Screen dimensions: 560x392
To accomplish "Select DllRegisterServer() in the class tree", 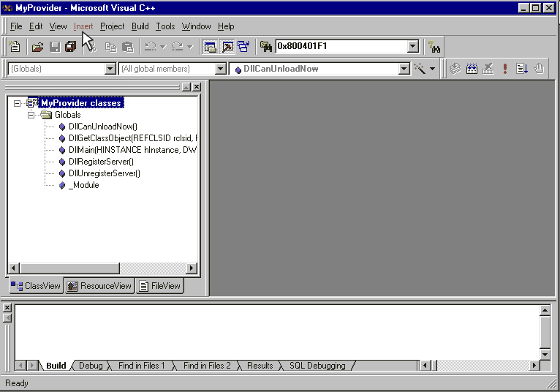I will pyautogui.click(x=101, y=162).
